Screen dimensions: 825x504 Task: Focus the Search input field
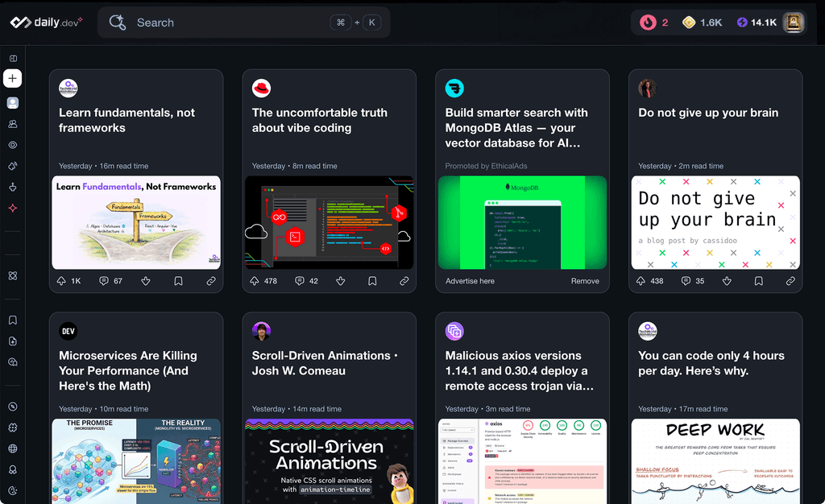pyautogui.click(x=243, y=22)
